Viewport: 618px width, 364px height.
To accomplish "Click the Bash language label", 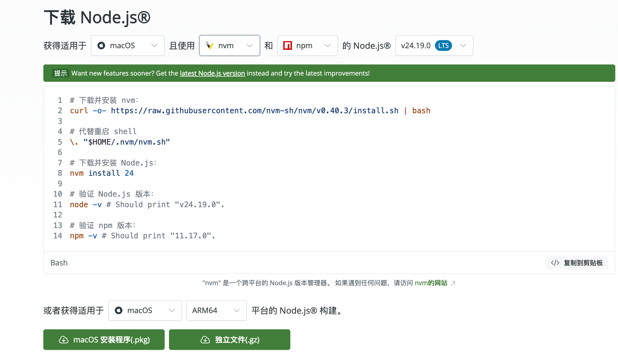I will pyautogui.click(x=59, y=263).
